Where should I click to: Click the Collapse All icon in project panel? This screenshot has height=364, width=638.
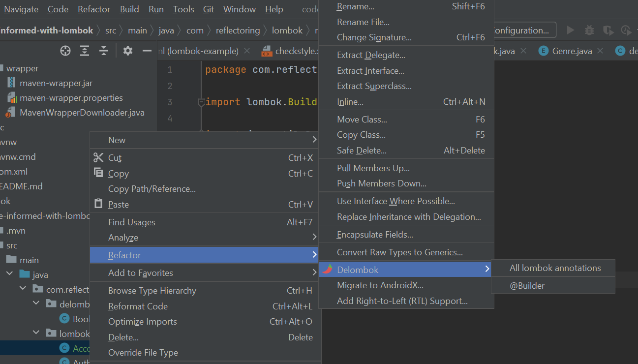pos(103,51)
